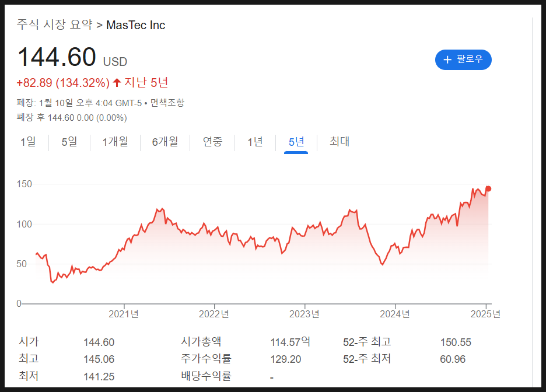Click the 2021년 axis label

pyautogui.click(x=124, y=314)
